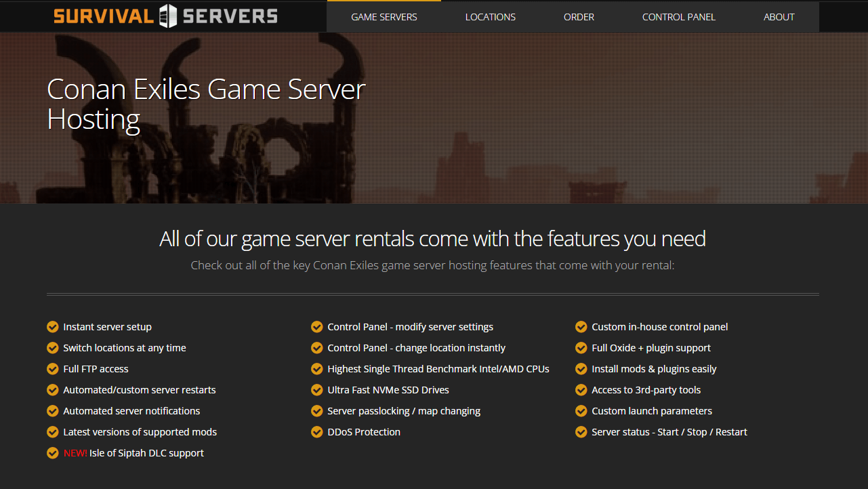Open the About menu item
This screenshot has width=868, height=489.
tap(779, 17)
